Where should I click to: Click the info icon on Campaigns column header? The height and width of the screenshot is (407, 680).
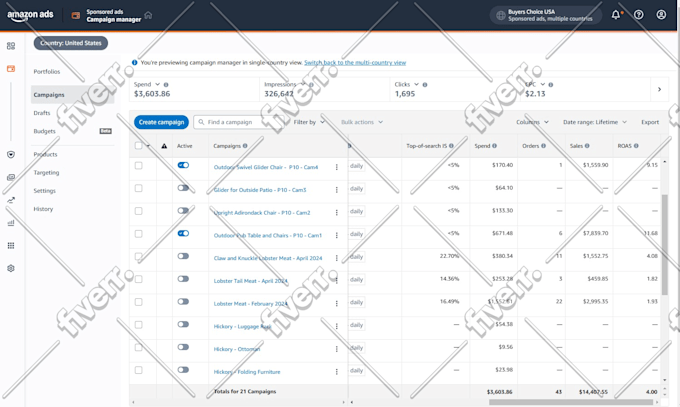(245, 146)
